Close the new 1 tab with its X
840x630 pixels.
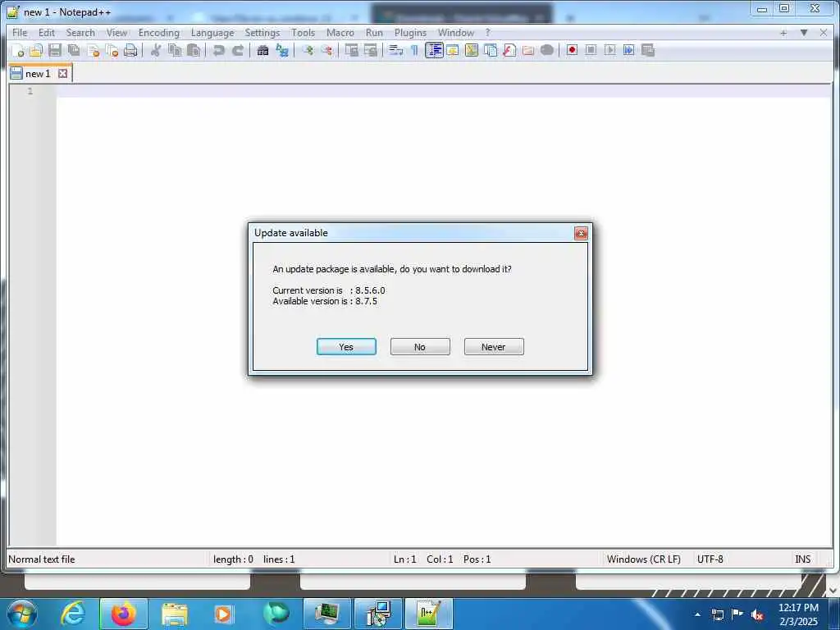point(62,73)
